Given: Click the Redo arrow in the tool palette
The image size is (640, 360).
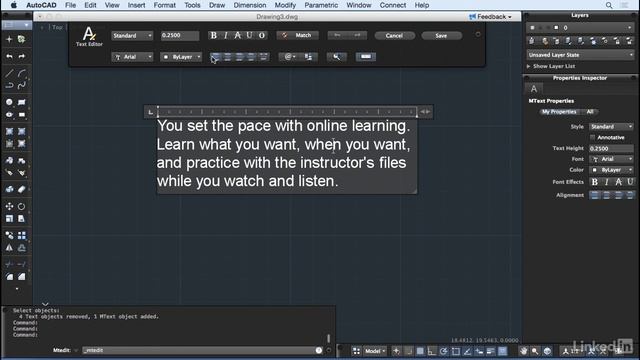Looking at the screenshot, I should coord(22,56).
